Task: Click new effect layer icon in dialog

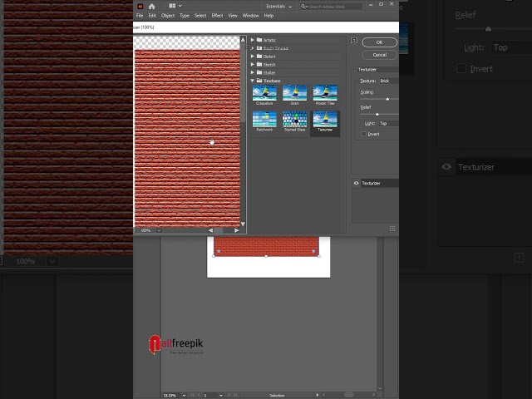Action: point(392,229)
